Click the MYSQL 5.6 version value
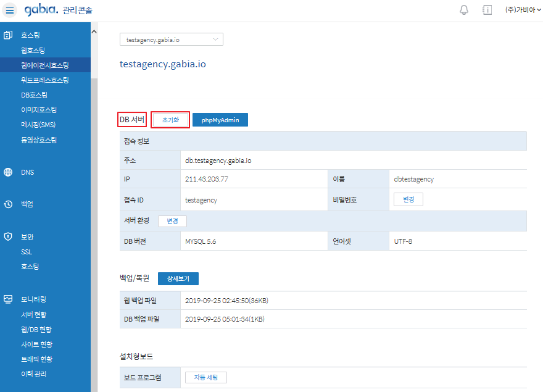This screenshot has height=392, width=543. [201, 241]
